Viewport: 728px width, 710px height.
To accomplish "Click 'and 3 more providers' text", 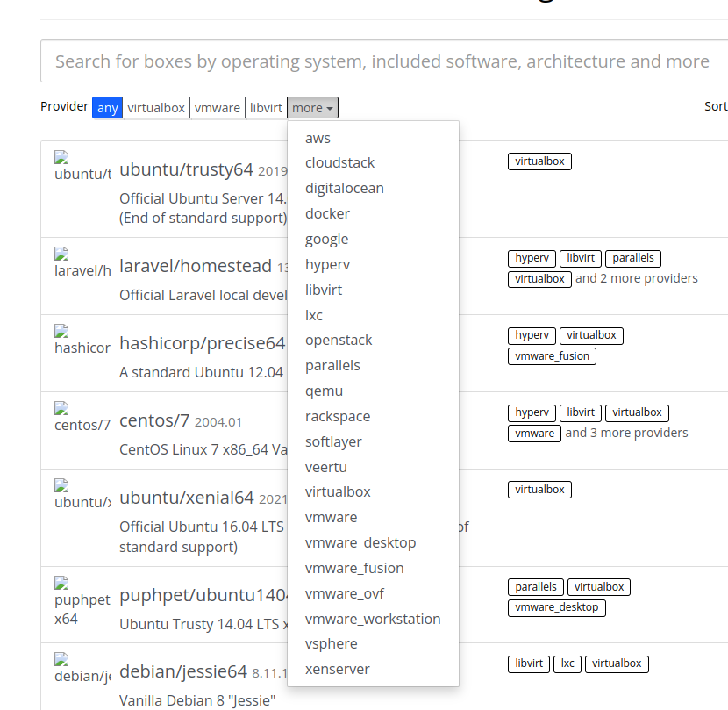I will pos(626,433).
